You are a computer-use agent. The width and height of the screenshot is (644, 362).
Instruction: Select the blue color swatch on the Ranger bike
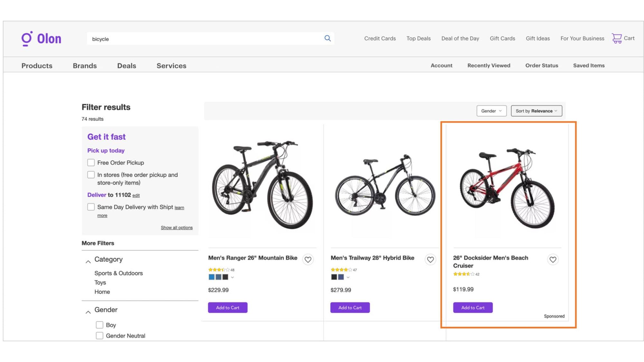pos(212,277)
